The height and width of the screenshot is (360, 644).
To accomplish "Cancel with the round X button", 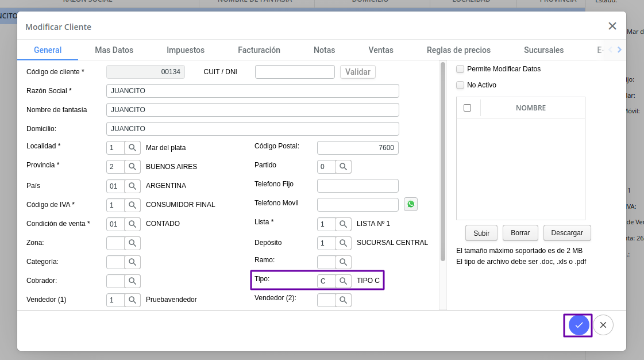I will tap(603, 325).
